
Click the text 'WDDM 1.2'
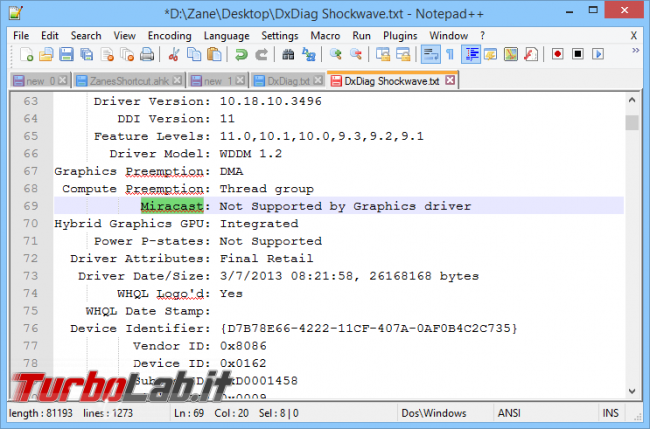click(250, 154)
